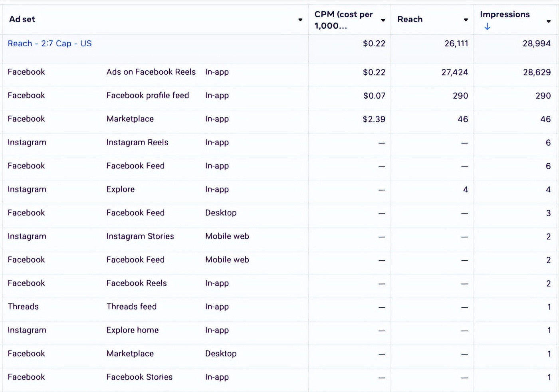This screenshot has width=559, height=392.
Task: Select the Instagram Stories Mobile web row
Action: [x=140, y=236]
